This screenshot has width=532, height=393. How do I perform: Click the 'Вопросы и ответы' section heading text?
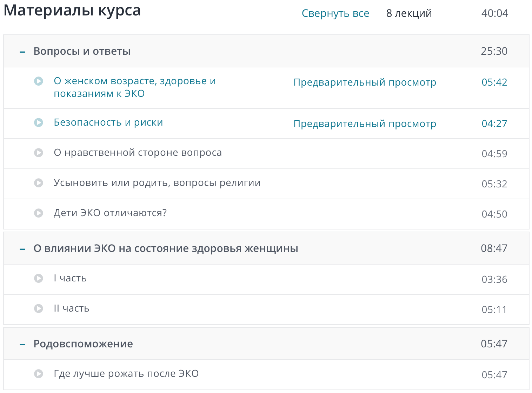(82, 51)
